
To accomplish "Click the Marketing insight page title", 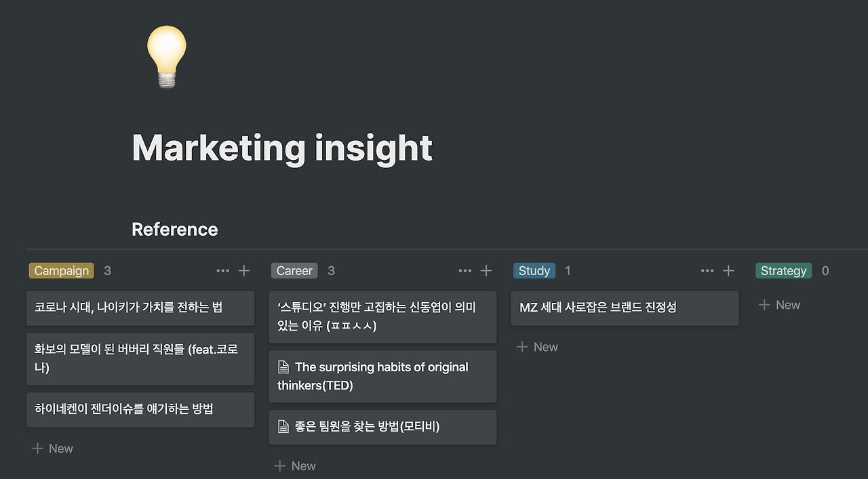I will [282, 148].
